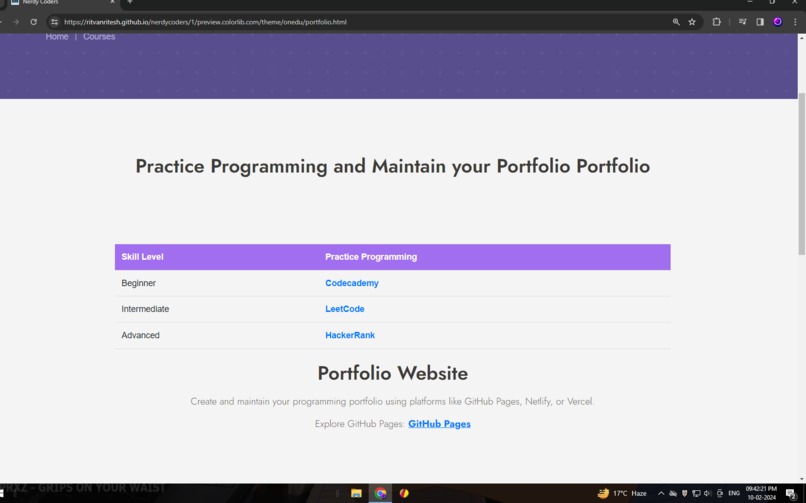This screenshot has height=503, width=806.
Task: Open the Extensions puzzle icon
Action: (x=716, y=22)
